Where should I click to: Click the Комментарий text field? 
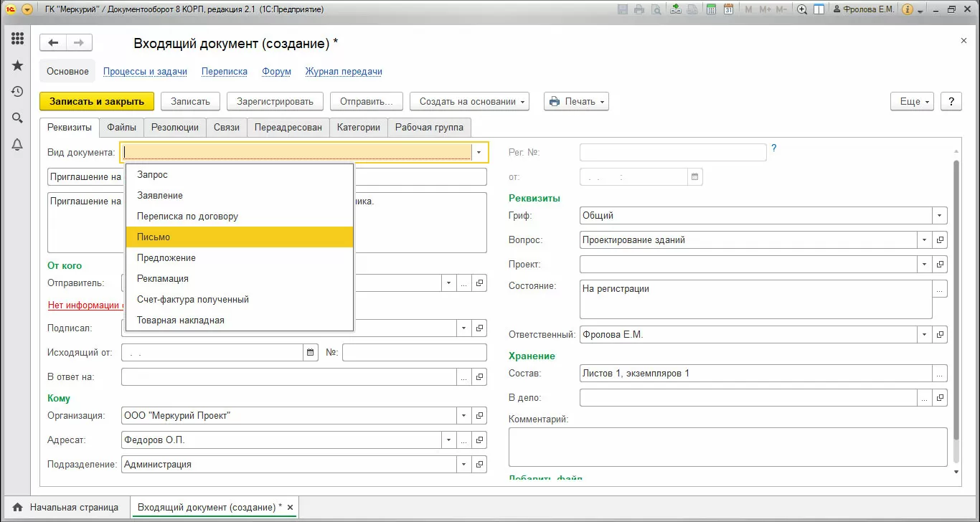727,447
